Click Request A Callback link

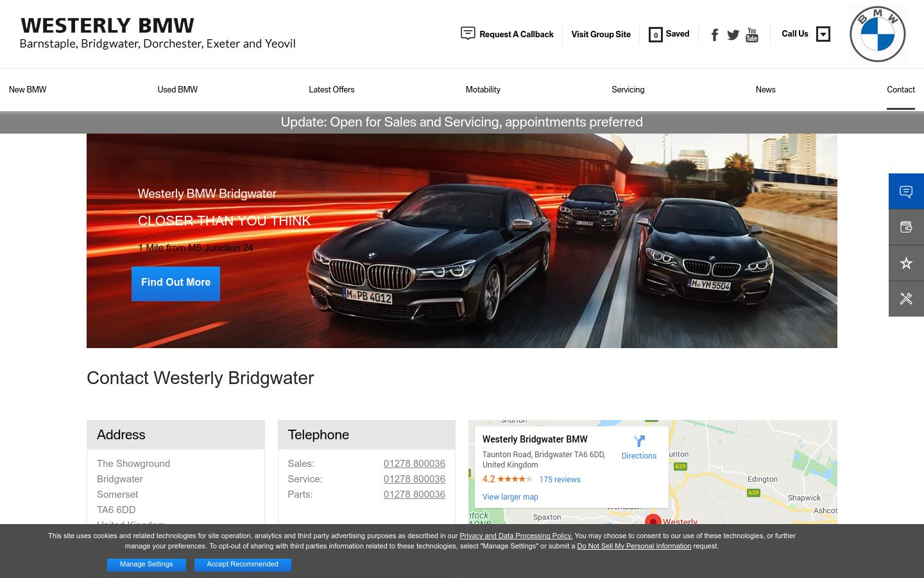tap(517, 34)
